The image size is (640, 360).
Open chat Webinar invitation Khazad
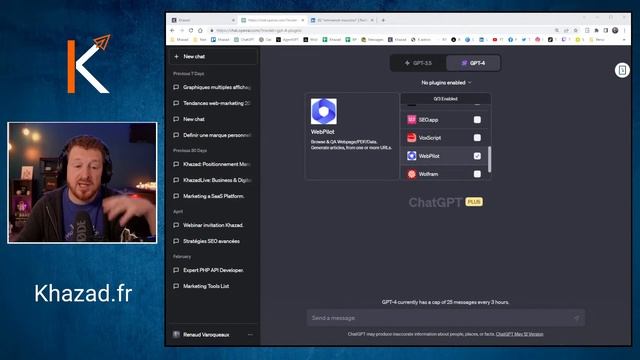coord(213,225)
